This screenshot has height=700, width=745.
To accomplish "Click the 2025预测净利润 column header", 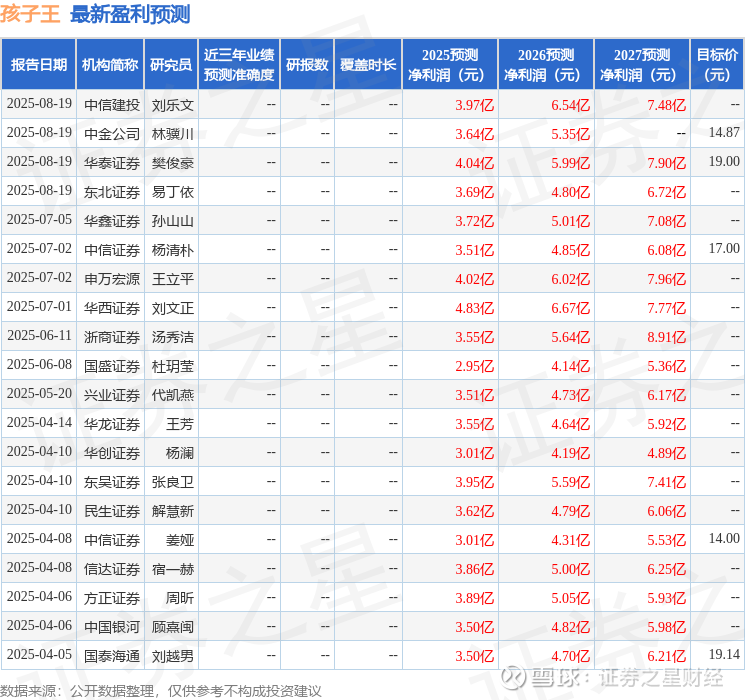I will 450,65.
